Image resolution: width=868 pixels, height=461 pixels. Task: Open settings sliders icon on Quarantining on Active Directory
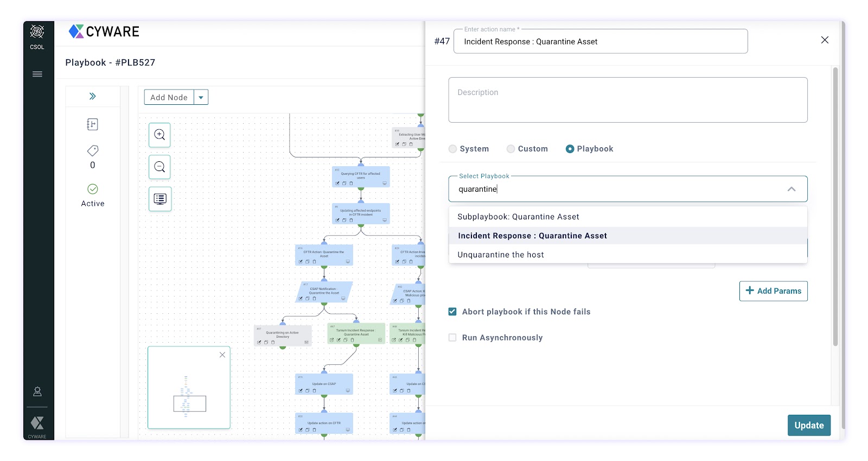307,342
